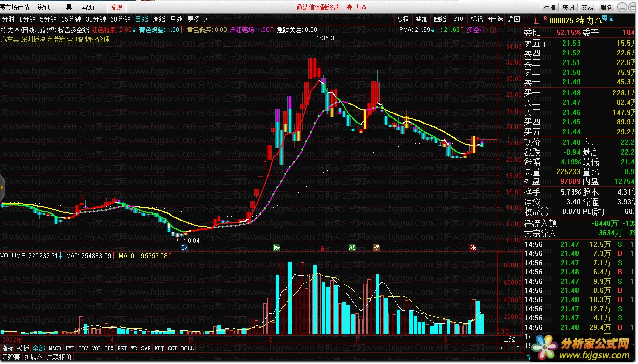The image size is (638, 364).
Task: Click the 叠加 overlay button
Action: 422,19
